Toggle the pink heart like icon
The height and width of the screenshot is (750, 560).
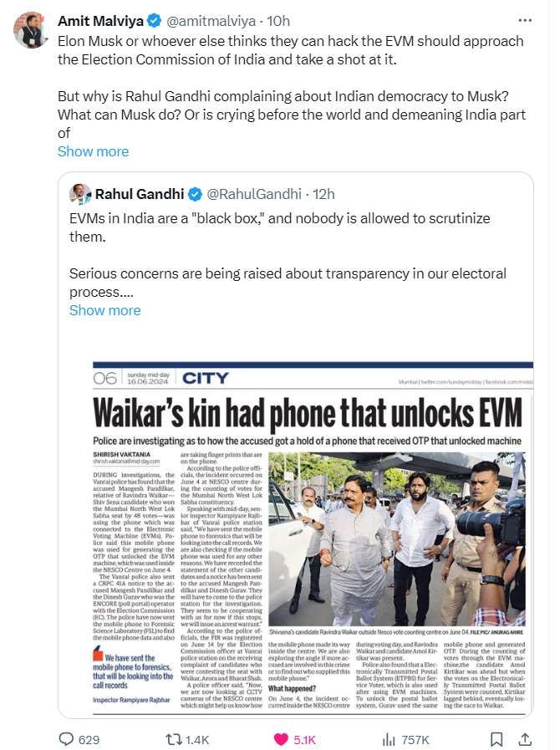pyautogui.click(x=281, y=739)
